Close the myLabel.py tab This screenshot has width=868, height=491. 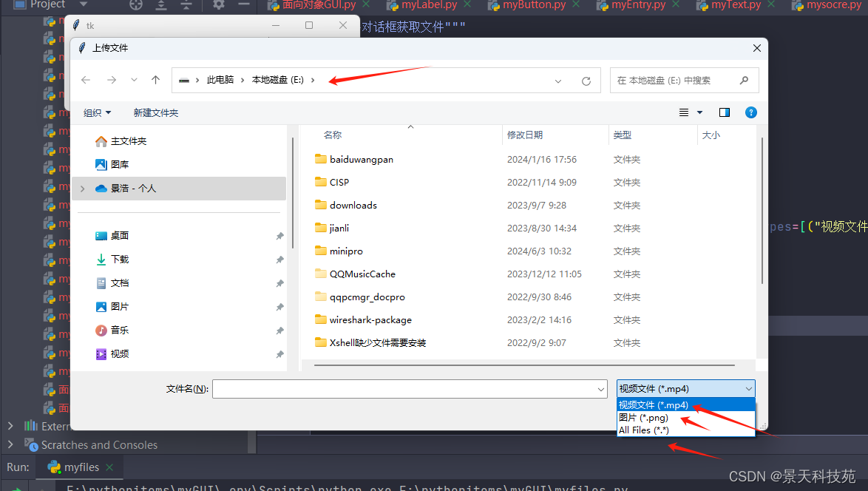point(468,4)
